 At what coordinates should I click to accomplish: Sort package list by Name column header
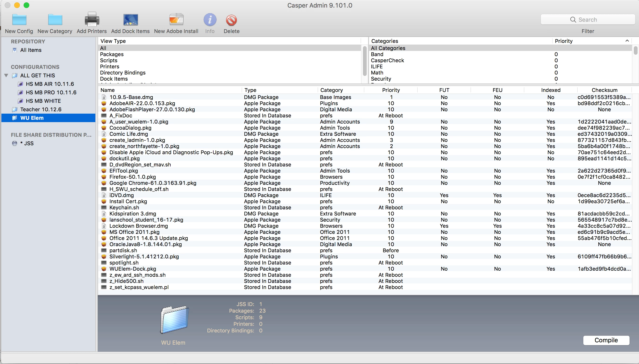(108, 90)
